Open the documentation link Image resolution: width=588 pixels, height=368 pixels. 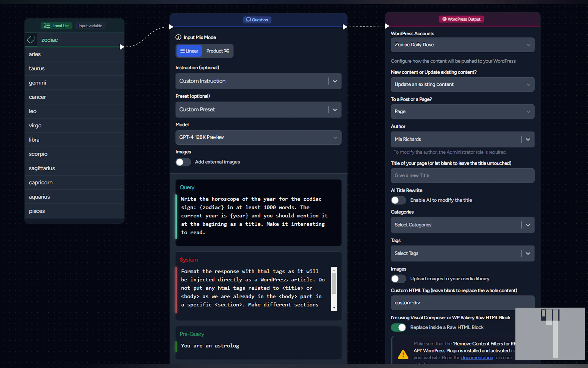pyautogui.click(x=477, y=358)
